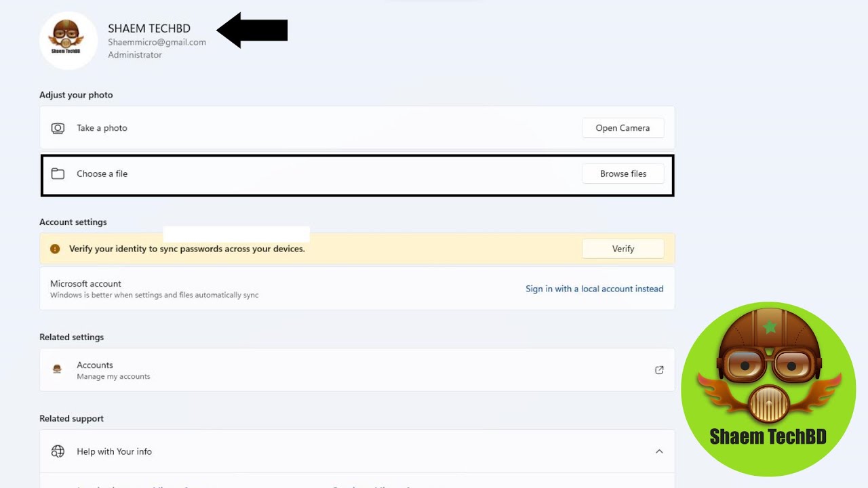Open the external link icon on Accounts row
This screenshot has height=488, width=868.
coord(659,370)
